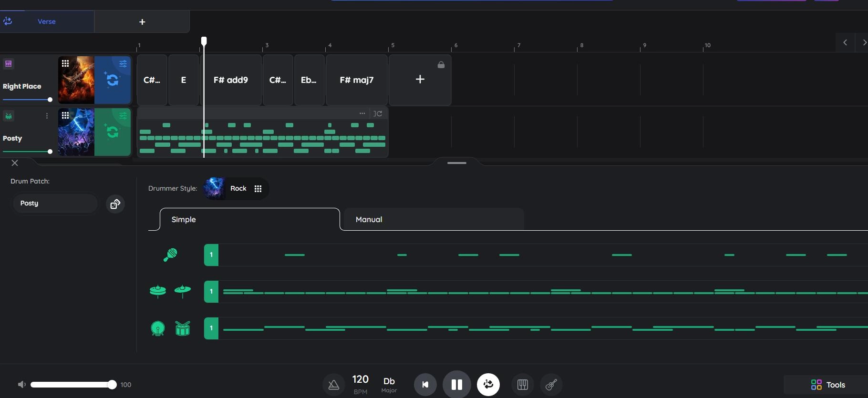This screenshot has width=868, height=398.
Task: Toggle section loop button
Action: pyautogui.click(x=488, y=385)
